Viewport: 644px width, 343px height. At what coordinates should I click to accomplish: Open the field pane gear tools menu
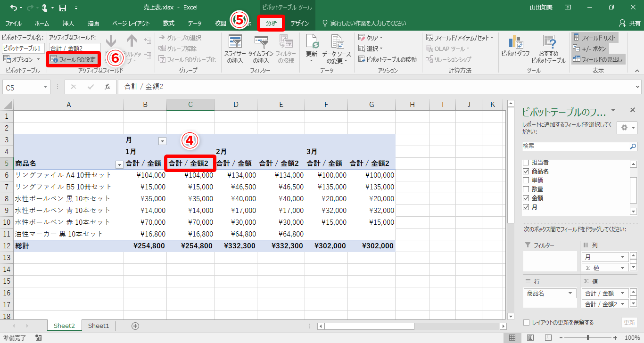coord(627,128)
